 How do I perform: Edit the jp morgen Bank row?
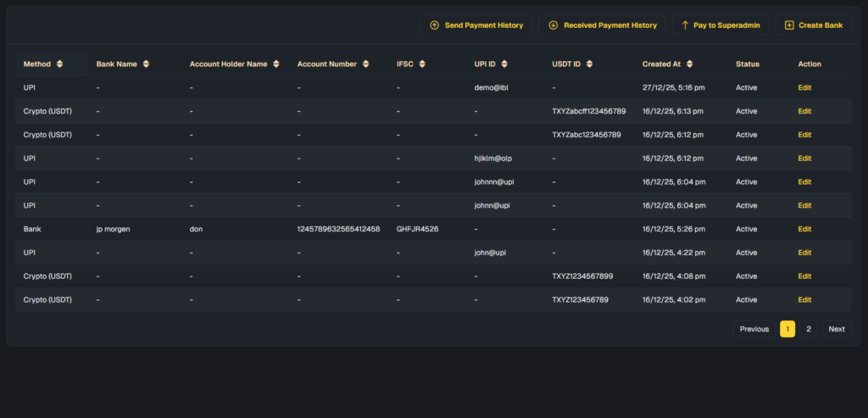point(804,229)
